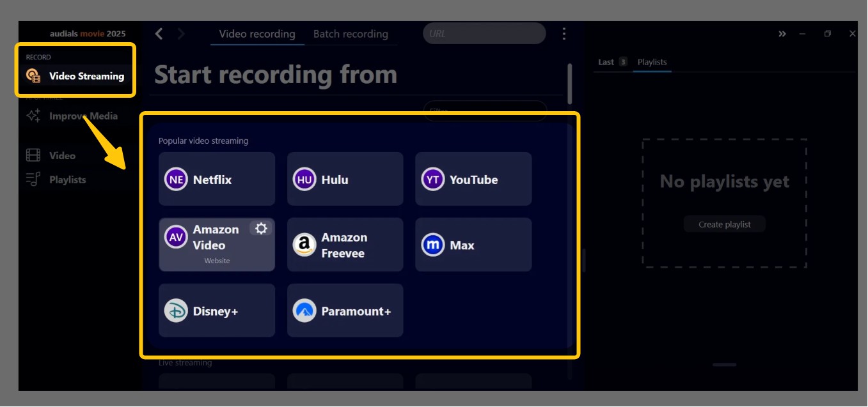Screen dimensions: 868x407
Task: Click the Amazon Freevee logo icon
Action: [x=304, y=245]
